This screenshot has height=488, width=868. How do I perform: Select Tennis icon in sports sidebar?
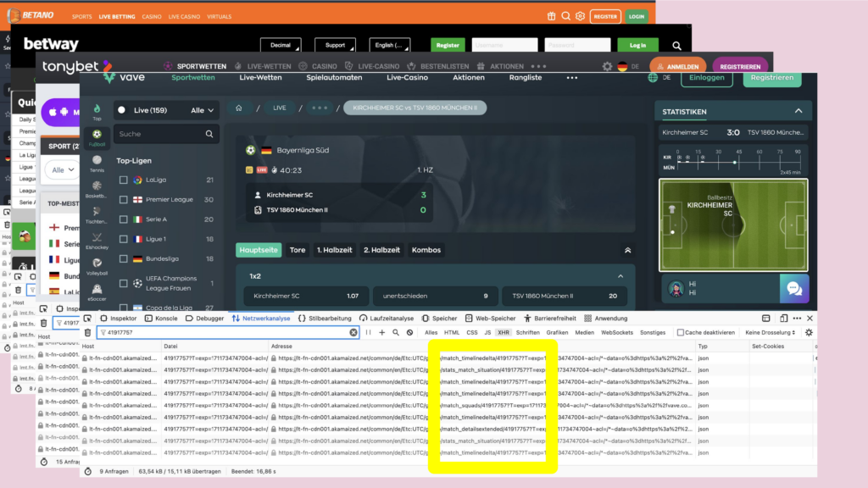(x=97, y=164)
